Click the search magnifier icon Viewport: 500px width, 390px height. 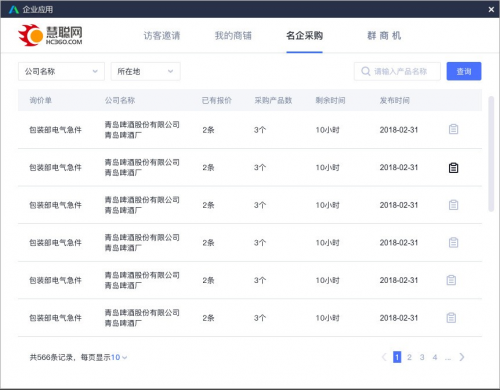[366, 71]
